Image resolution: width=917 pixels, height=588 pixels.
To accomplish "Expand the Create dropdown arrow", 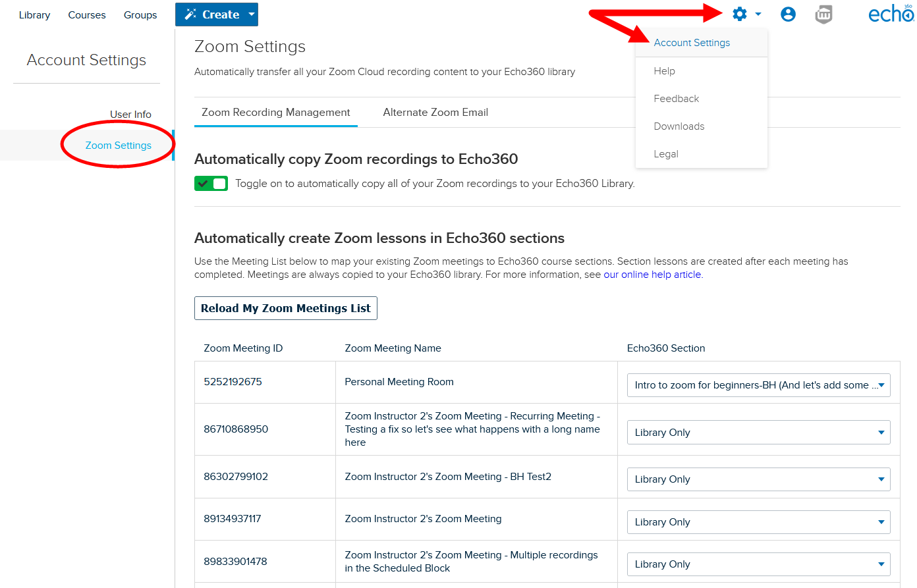I will tap(252, 14).
